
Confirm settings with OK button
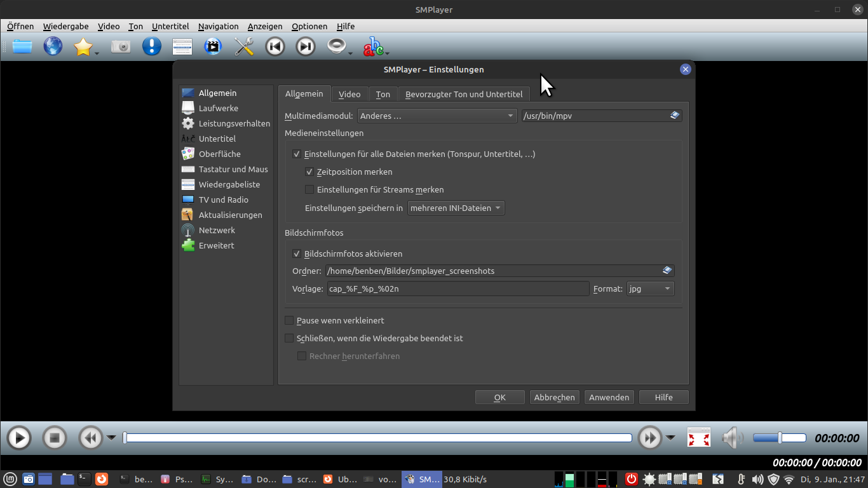point(500,397)
